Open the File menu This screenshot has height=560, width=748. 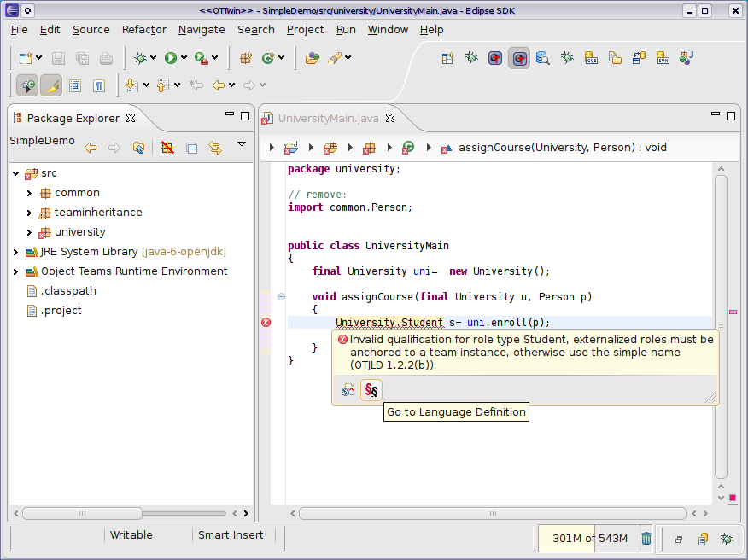(x=19, y=30)
